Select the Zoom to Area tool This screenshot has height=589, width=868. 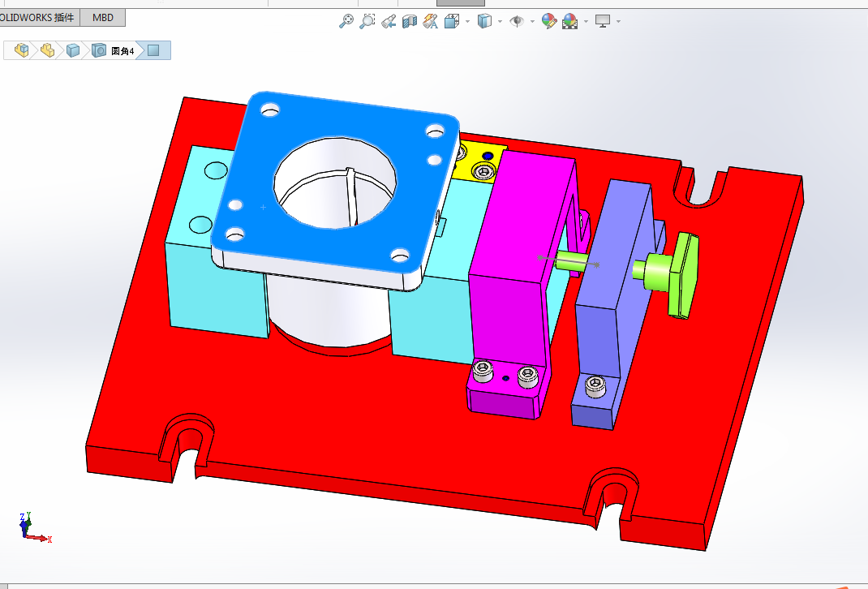point(367,22)
